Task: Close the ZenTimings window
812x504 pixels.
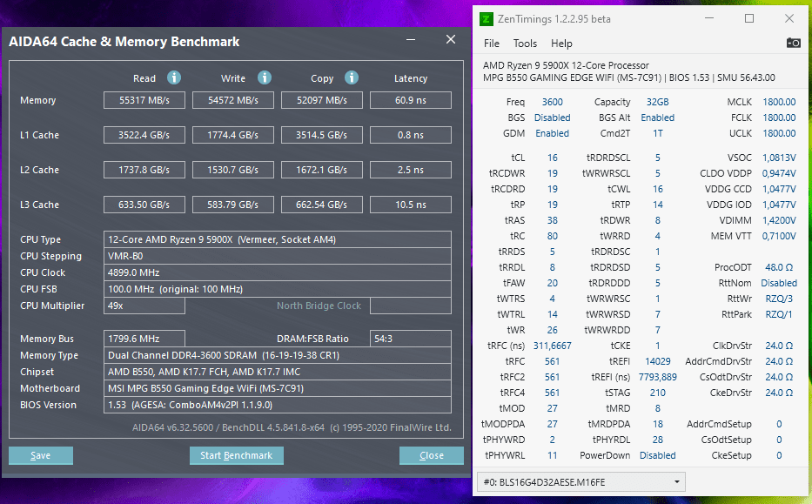Action: (789, 18)
